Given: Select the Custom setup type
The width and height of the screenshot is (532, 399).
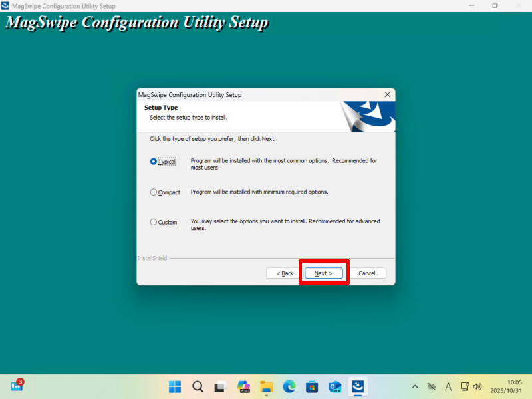Looking at the screenshot, I should (x=154, y=222).
